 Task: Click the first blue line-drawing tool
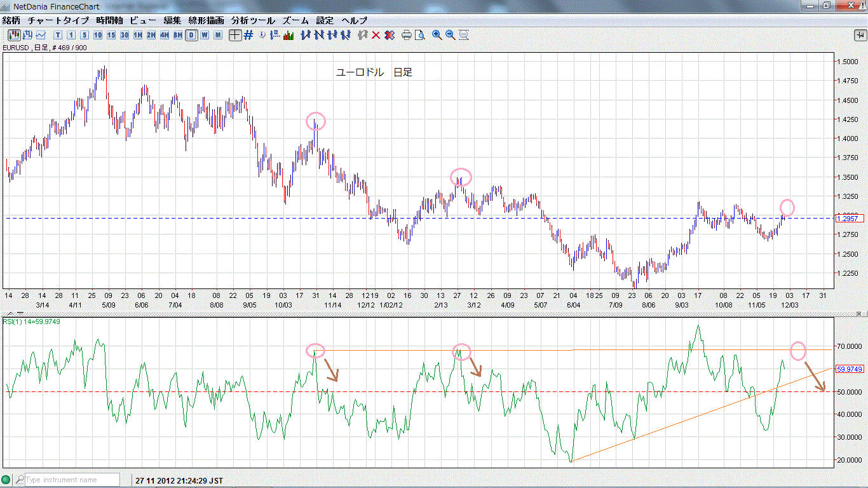pyautogui.click(x=306, y=35)
